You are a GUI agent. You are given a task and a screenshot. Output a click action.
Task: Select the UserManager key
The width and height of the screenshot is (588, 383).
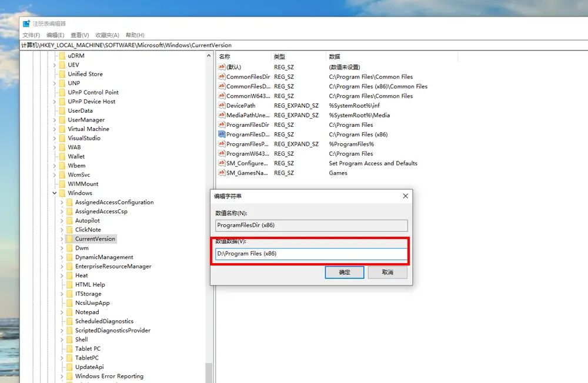click(x=86, y=120)
